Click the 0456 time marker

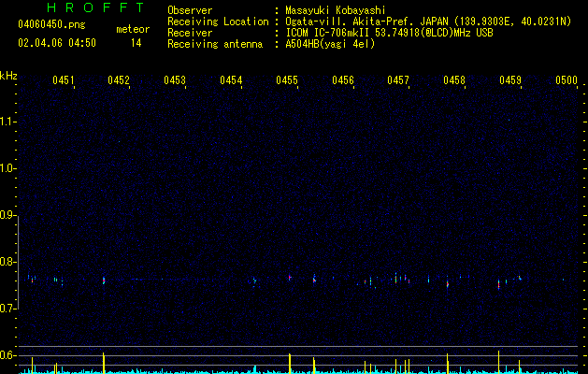tap(343, 80)
